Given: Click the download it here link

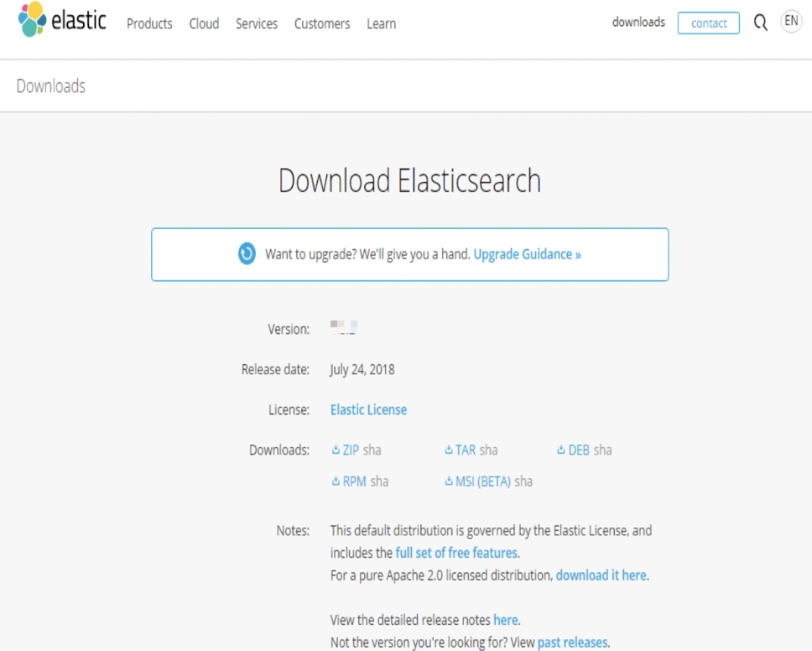Looking at the screenshot, I should [601, 575].
